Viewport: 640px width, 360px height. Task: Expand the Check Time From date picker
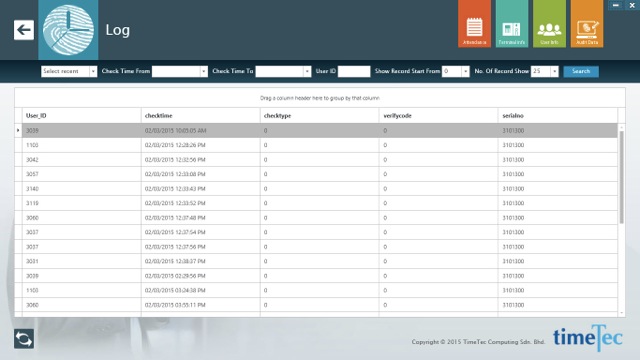click(x=204, y=71)
